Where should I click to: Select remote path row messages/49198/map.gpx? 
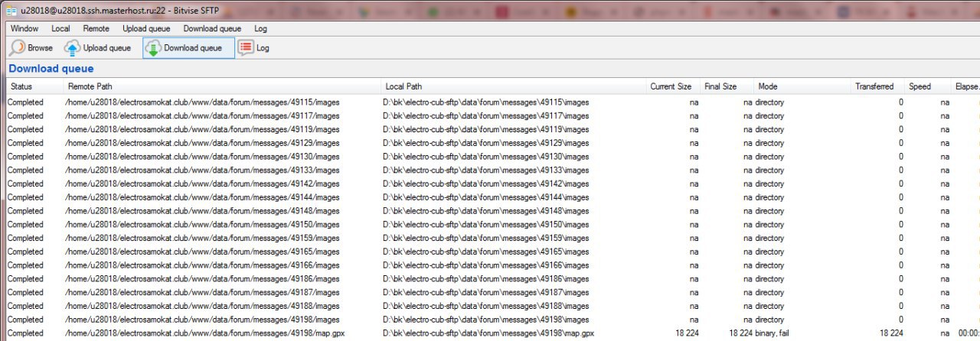[x=205, y=333]
